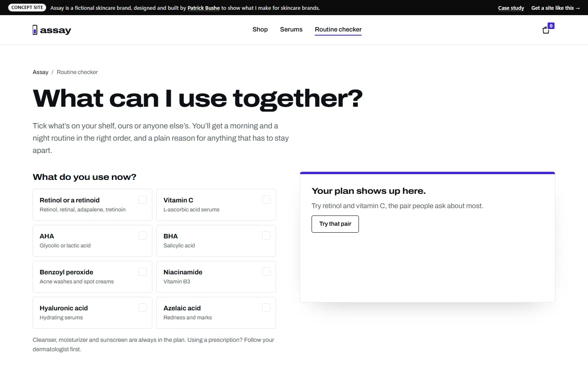
Task: Open the Case study link
Action: click(x=511, y=8)
